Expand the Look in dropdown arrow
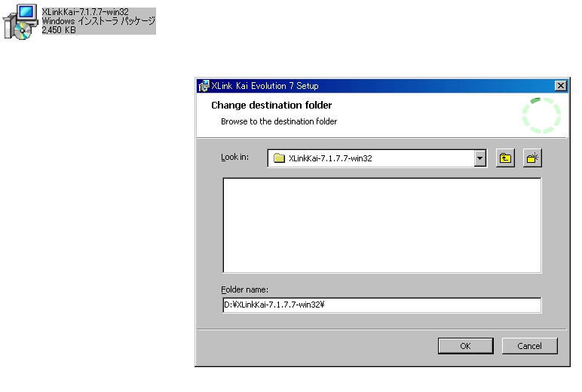This screenshot has width=582, height=392. coord(479,158)
